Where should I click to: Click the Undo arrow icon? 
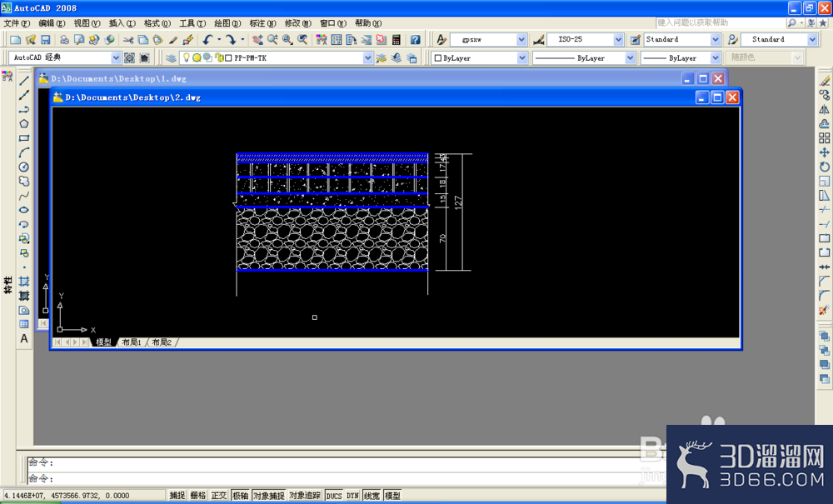pyautogui.click(x=207, y=40)
